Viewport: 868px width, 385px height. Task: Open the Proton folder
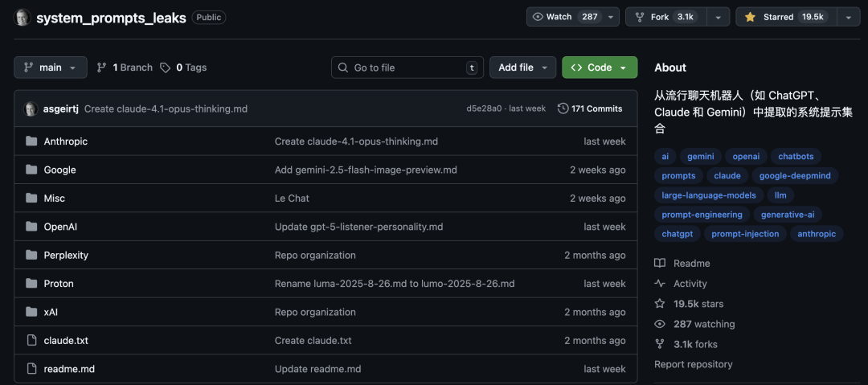click(59, 284)
